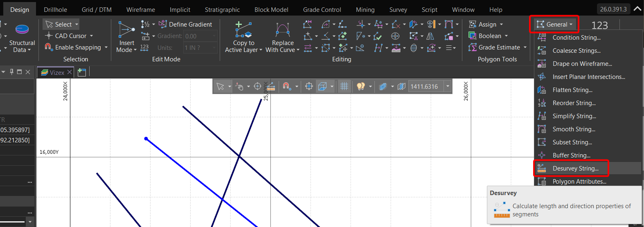Click the Boolean polygon tool icon
The height and width of the screenshot is (227, 644).
pyautogui.click(x=473, y=36)
